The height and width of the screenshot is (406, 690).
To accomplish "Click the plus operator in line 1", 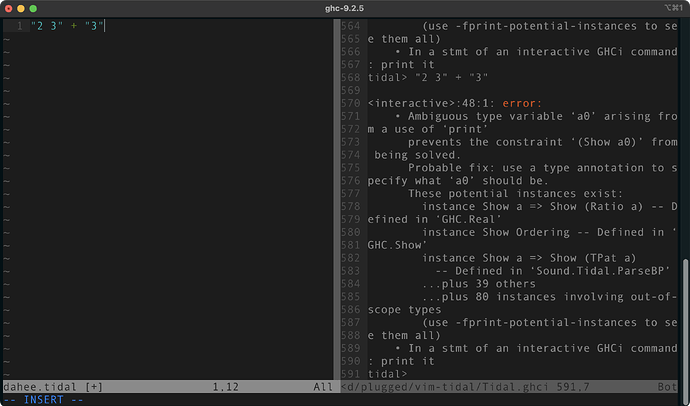I will [x=74, y=26].
